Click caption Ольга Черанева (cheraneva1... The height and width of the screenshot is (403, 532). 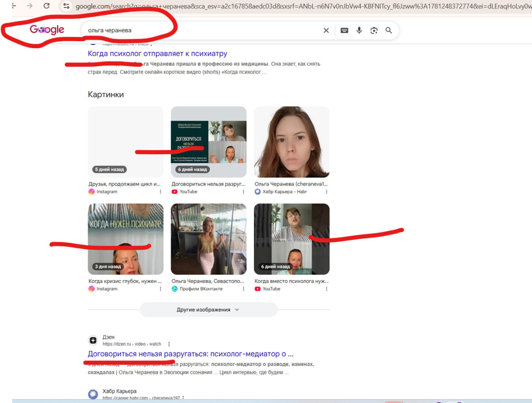291,184
